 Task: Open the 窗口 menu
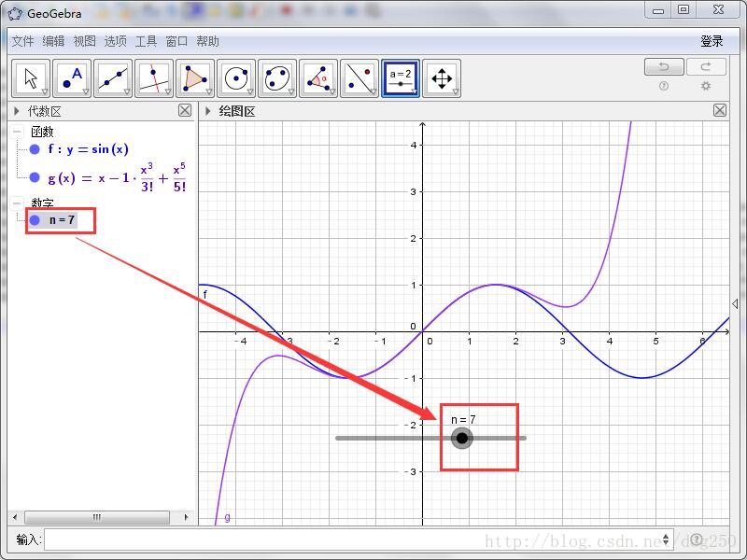[176, 41]
